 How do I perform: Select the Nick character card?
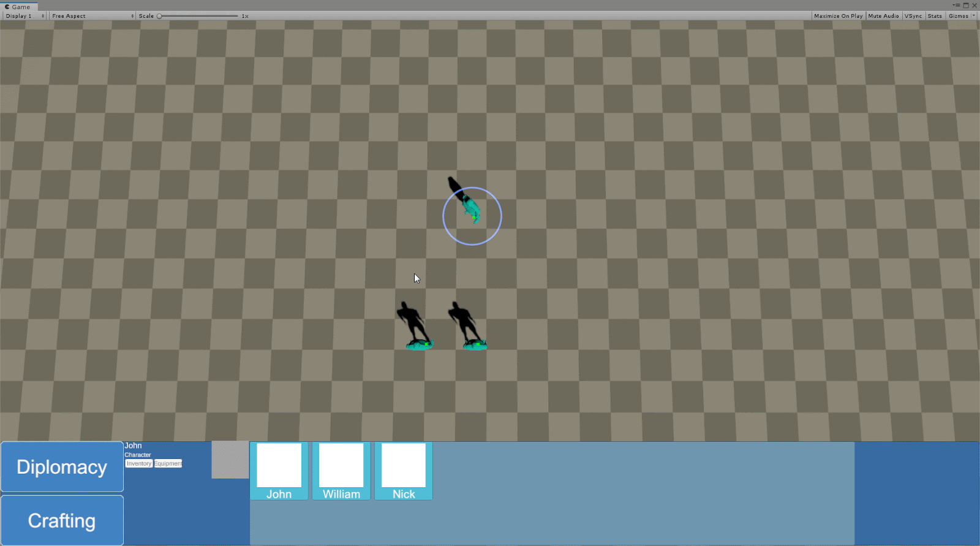(404, 471)
